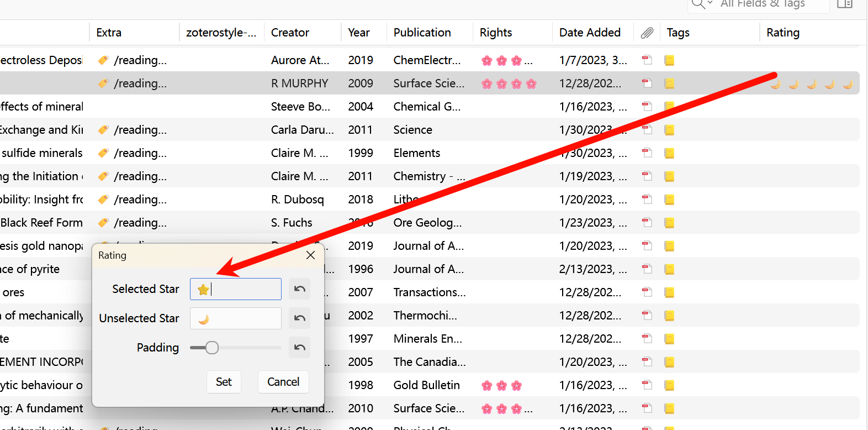Select the title 'sulfide minerals' row
Screen dimensions: 868x430
pos(430,153)
